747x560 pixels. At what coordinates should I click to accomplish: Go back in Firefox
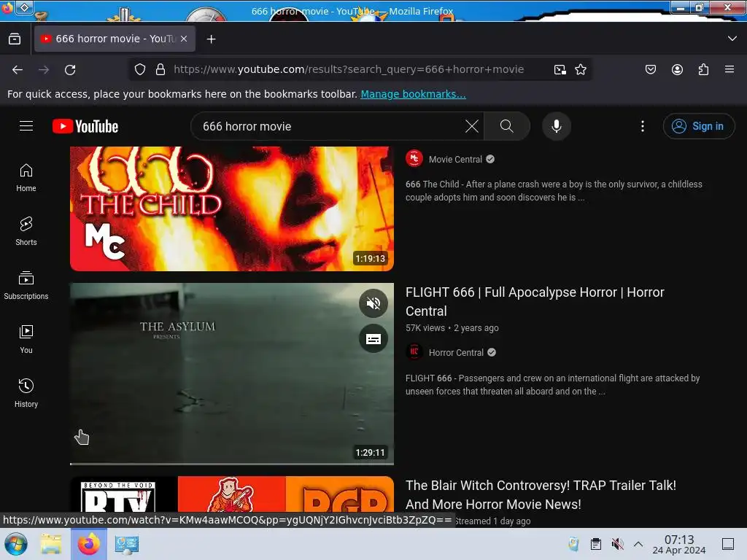tap(18, 69)
